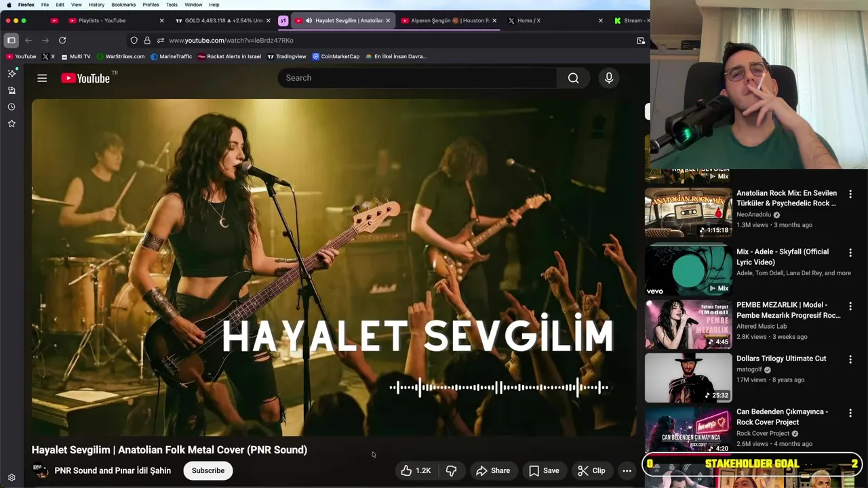868x488 pixels.
Task: Open options for Dollars Trilogy Ultimate Cut
Action: pos(850,360)
